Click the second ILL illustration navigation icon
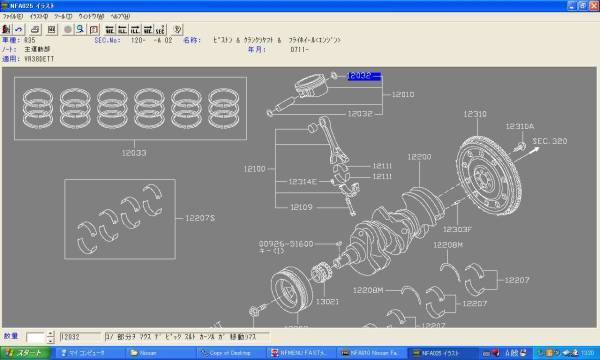Viewport: 600px width, 360px height. click(x=122, y=29)
